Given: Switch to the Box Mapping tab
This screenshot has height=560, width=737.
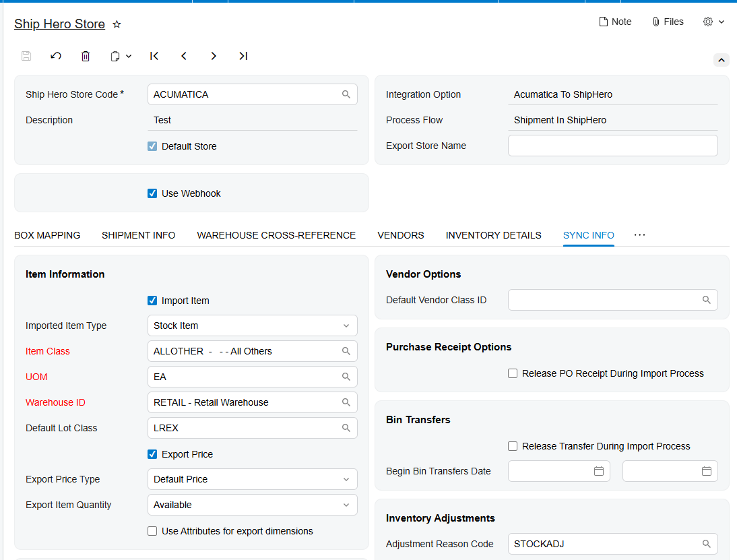Looking at the screenshot, I should (47, 235).
